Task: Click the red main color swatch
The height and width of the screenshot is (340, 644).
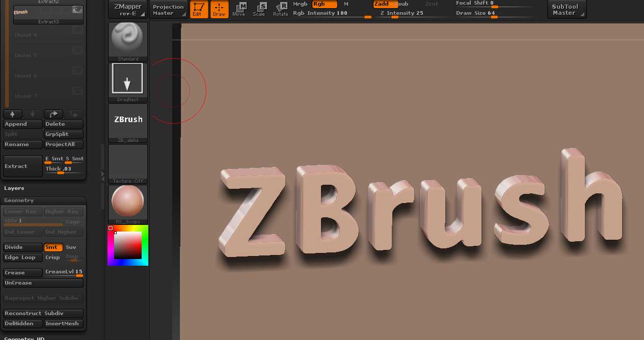Action: pyautogui.click(x=111, y=228)
